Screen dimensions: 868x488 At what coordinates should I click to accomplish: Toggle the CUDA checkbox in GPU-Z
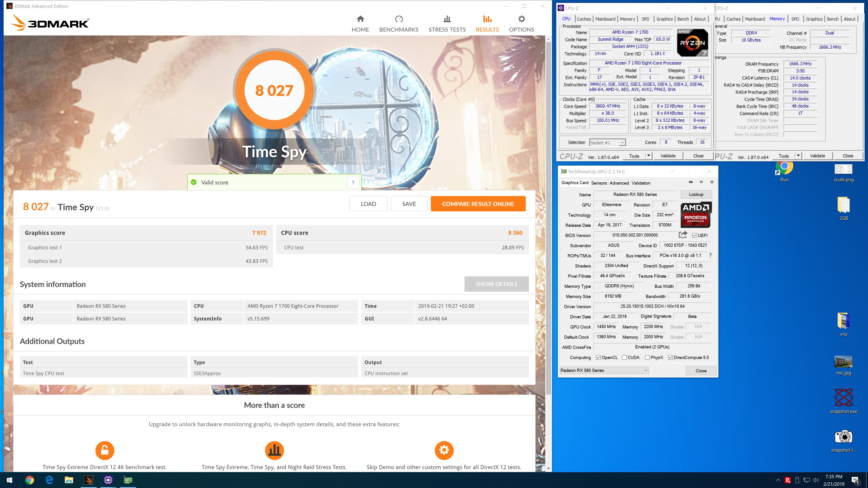click(x=624, y=357)
